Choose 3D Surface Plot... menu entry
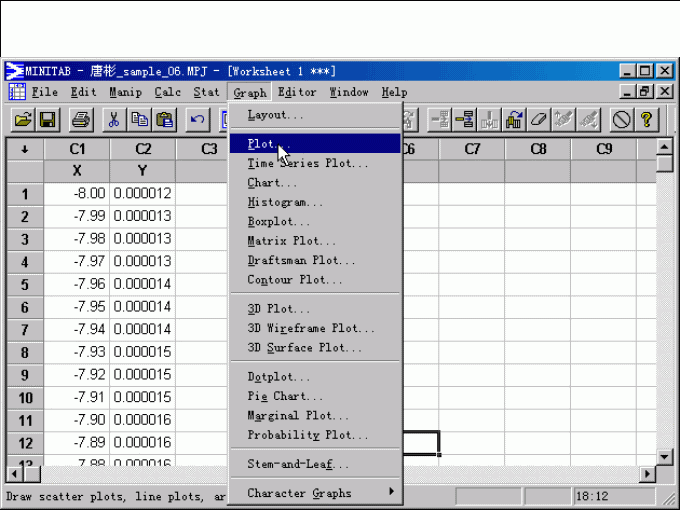Viewport: 680px width, 510px height. tap(305, 348)
